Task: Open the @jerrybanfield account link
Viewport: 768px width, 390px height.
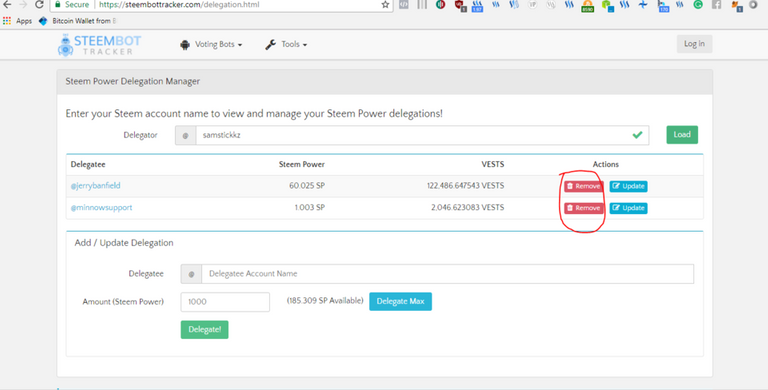Action: 96,186
